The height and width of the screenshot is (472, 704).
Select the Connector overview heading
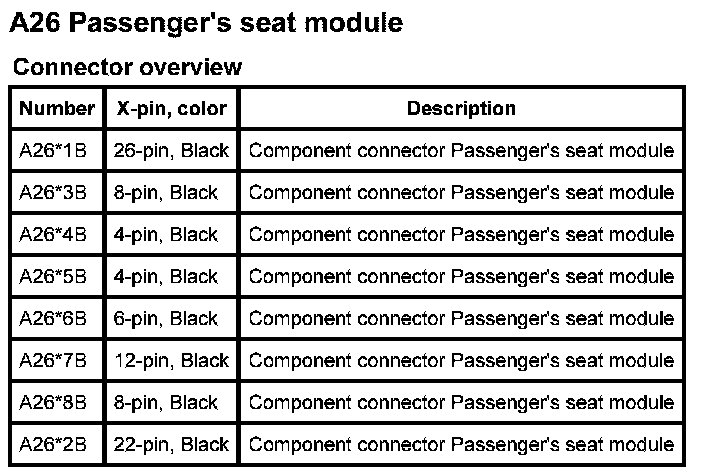click(127, 68)
